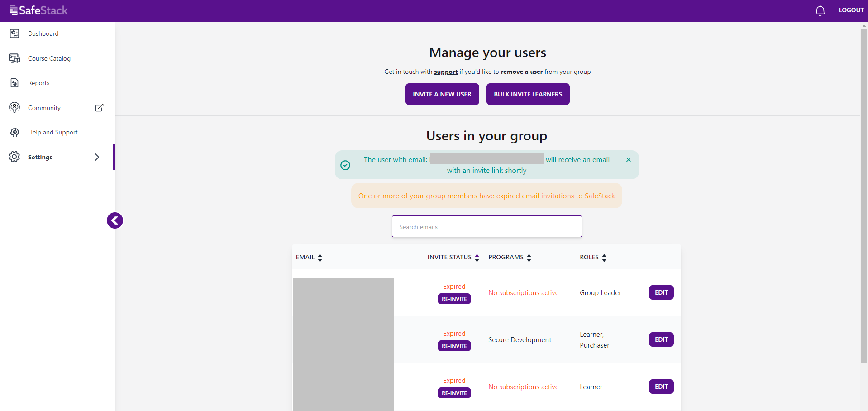The image size is (868, 411).
Task: Re-invite the Secure Development learner
Action: 454,346
